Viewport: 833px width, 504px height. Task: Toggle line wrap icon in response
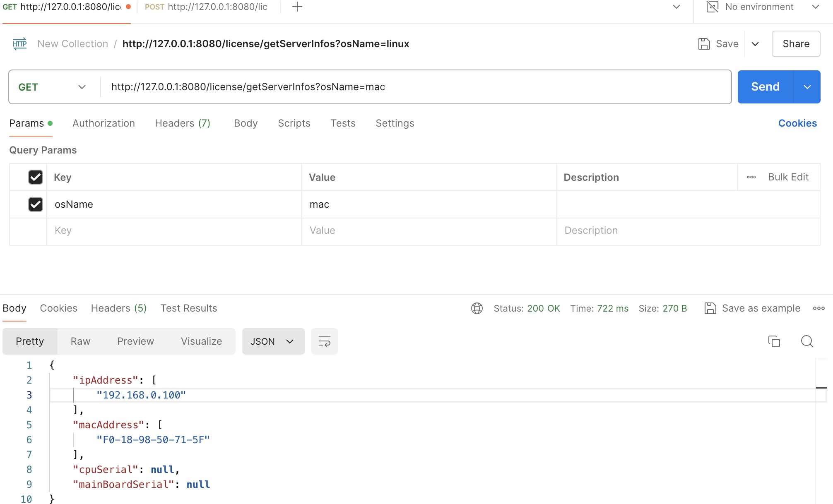(324, 341)
